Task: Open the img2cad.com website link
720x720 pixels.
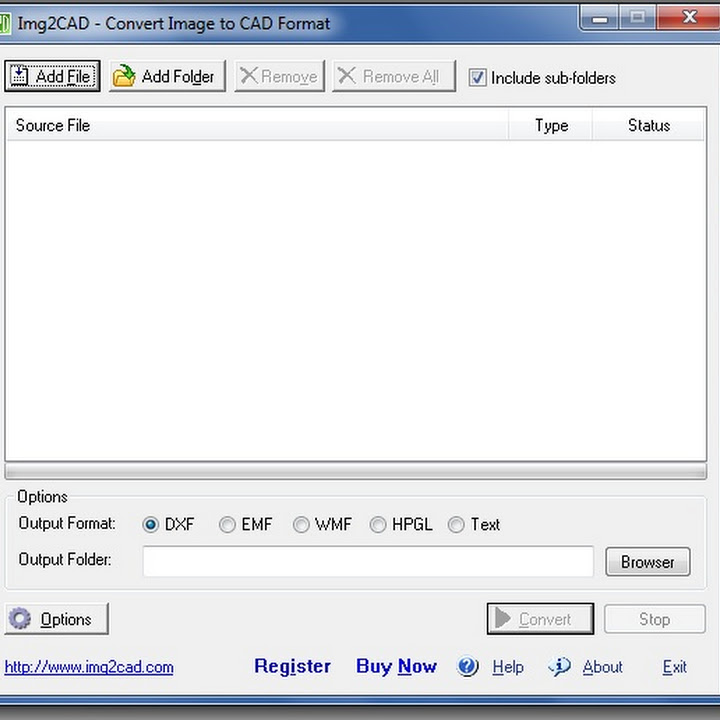Action: (x=89, y=667)
